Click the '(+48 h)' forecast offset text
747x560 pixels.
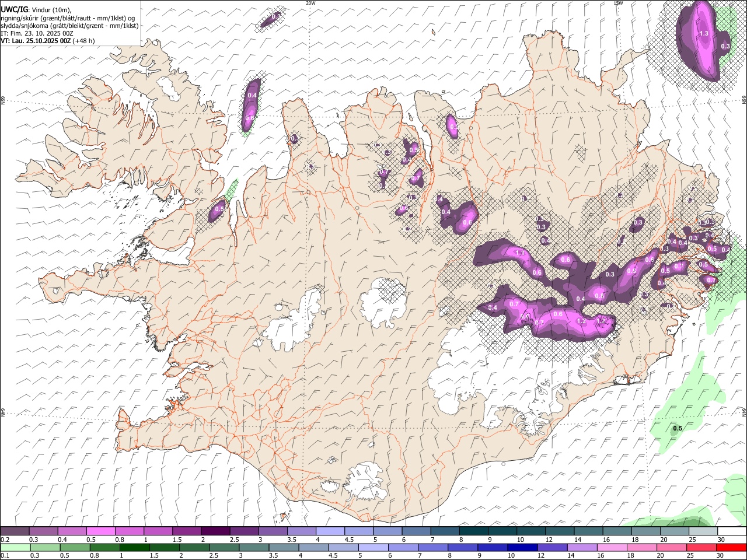pyautogui.click(x=84, y=41)
